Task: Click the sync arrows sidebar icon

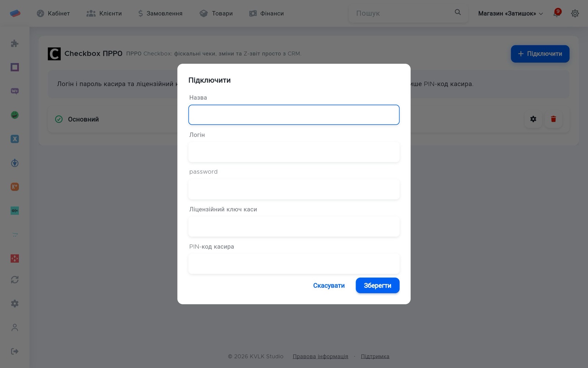Action: pos(15,280)
